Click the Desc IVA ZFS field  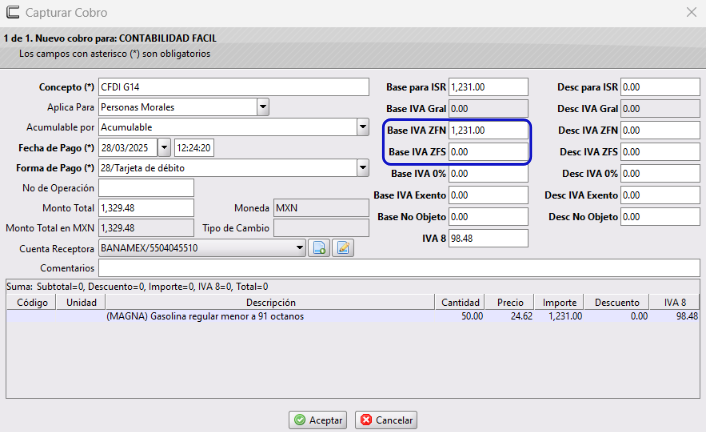(660, 152)
